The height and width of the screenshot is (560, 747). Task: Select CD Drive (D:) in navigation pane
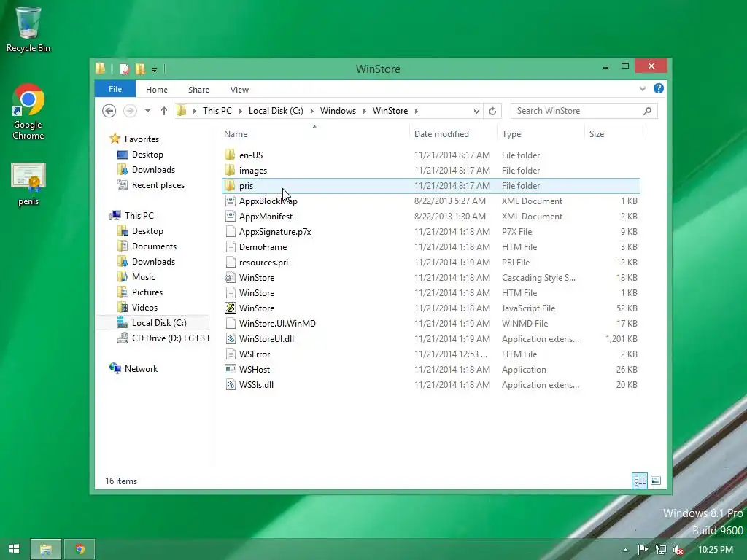coord(163,338)
